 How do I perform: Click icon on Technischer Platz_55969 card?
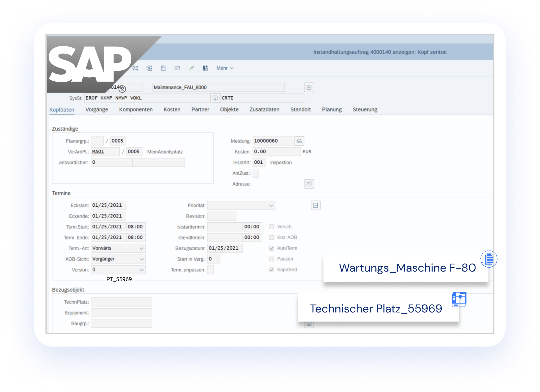pos(459,299)
